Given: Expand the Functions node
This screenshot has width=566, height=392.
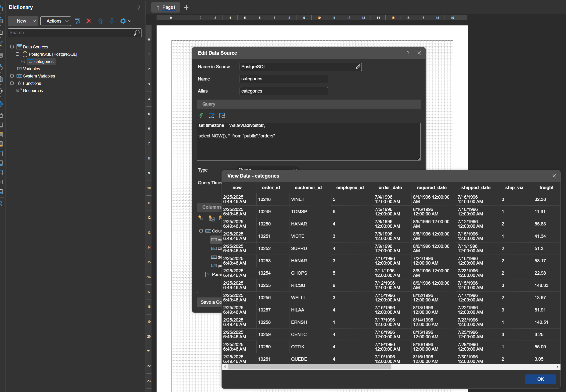Looking at the screenshot, I should (12, 83).
